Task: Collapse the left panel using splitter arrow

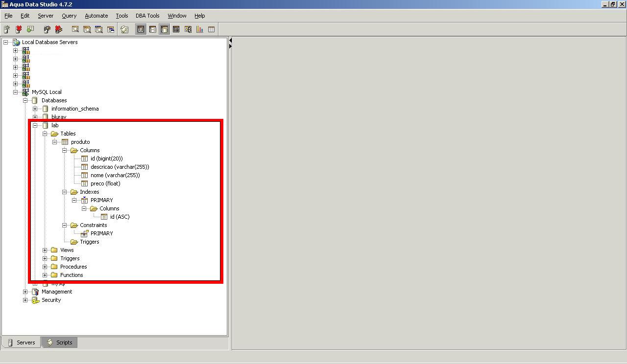Action: [x=230, y=40]
